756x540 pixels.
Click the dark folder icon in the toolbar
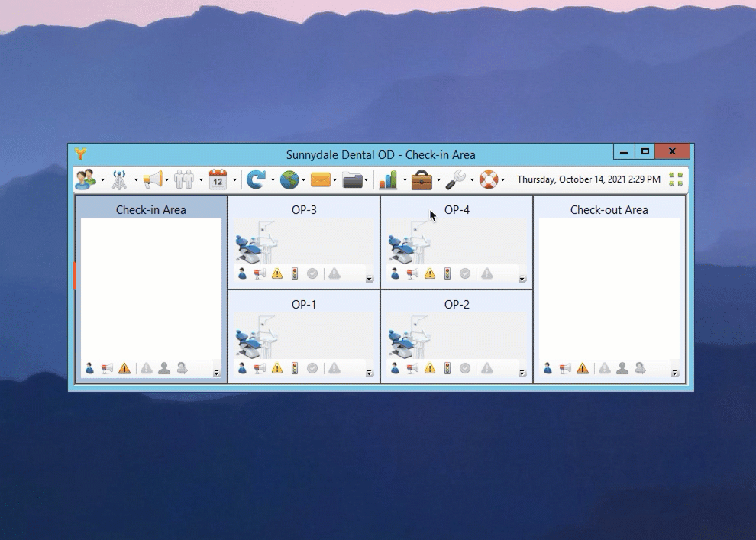pos(353,179)
